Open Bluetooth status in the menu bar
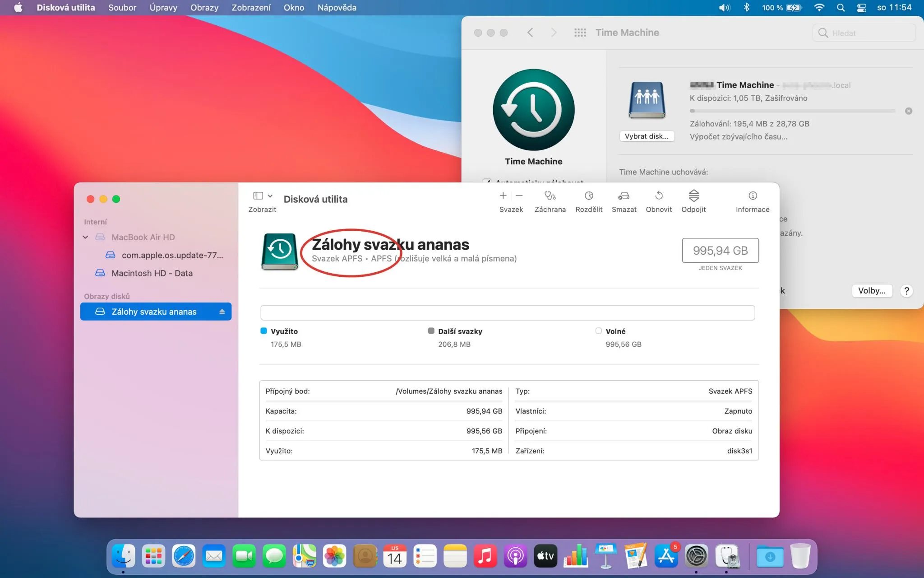Image resolution: width=924 pixels, height=578 pixels. [747, 8]
